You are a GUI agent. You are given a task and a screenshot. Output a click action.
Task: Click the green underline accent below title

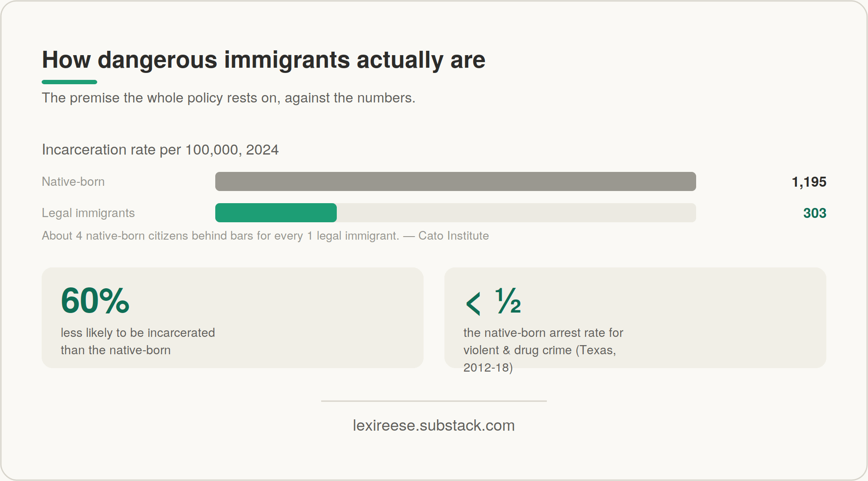(69, 82)
